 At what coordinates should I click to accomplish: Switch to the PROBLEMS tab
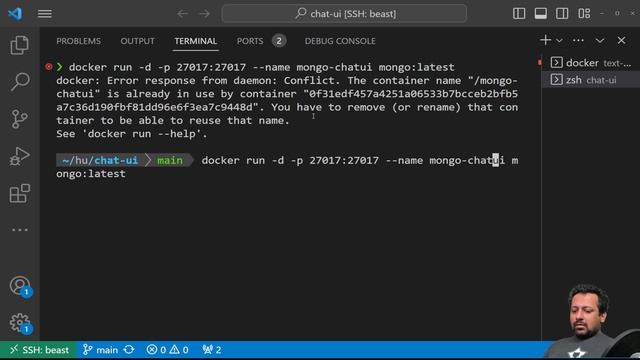click(78, 41)
